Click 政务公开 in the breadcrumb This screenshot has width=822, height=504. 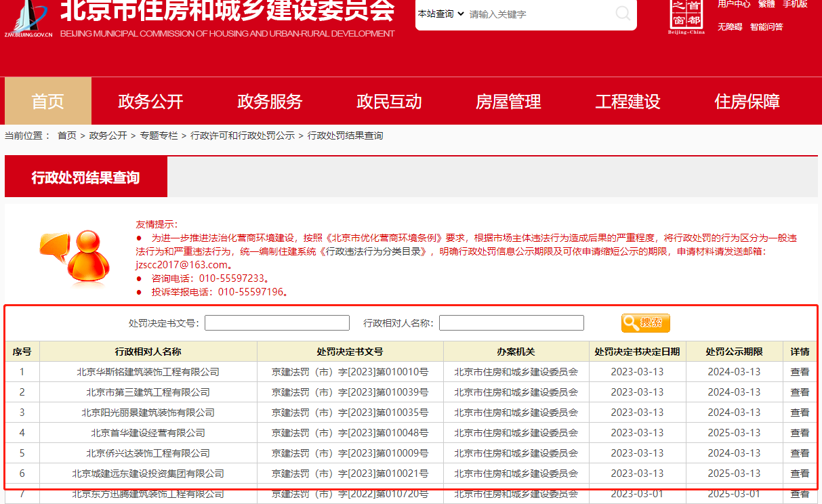tap(108, 135)
